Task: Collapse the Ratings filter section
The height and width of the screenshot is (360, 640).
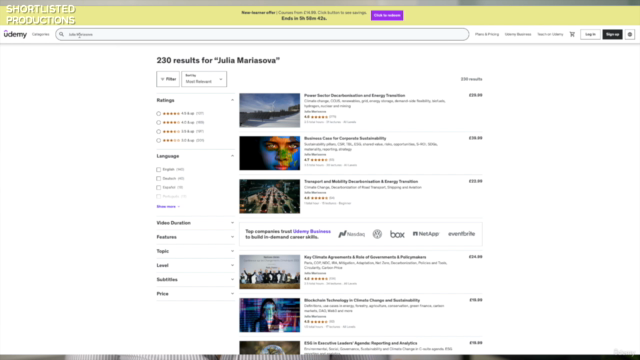Action: click(x=195, y=100)
